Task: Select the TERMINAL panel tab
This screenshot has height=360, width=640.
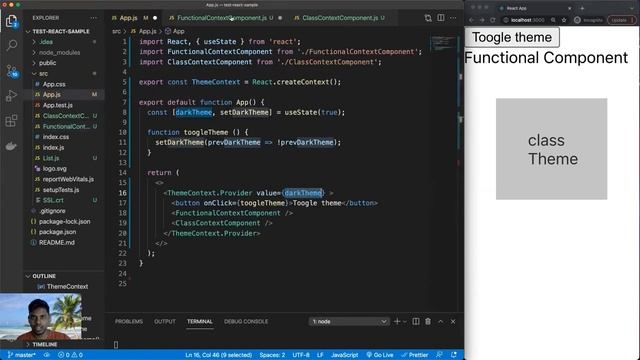Action: click(200, 322)
